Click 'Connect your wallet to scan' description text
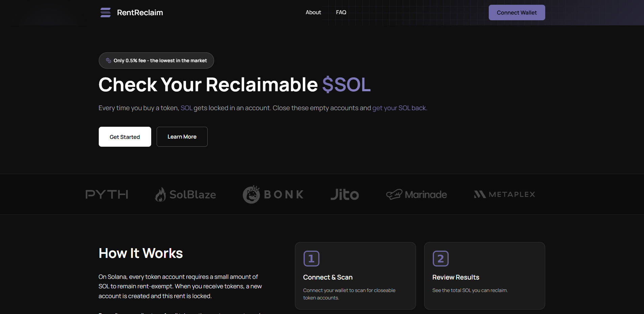This screenshot has width=644, height=314. [349, 294]
